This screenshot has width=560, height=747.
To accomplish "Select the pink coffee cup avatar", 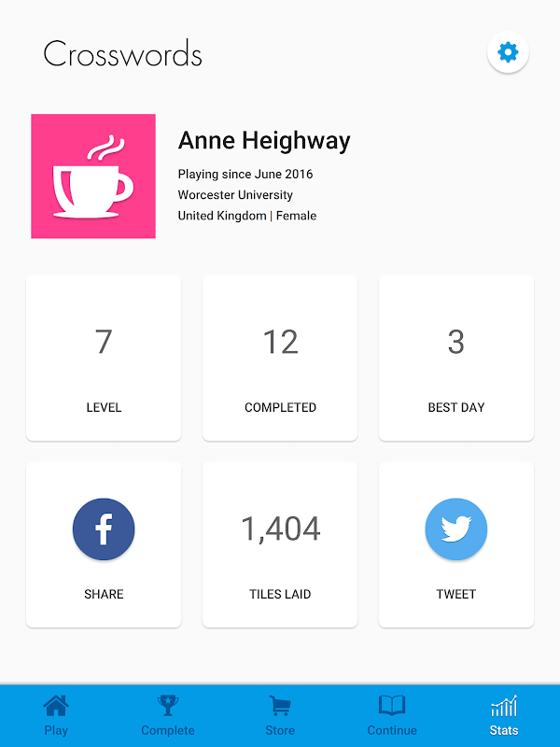I will click(93, 176).
